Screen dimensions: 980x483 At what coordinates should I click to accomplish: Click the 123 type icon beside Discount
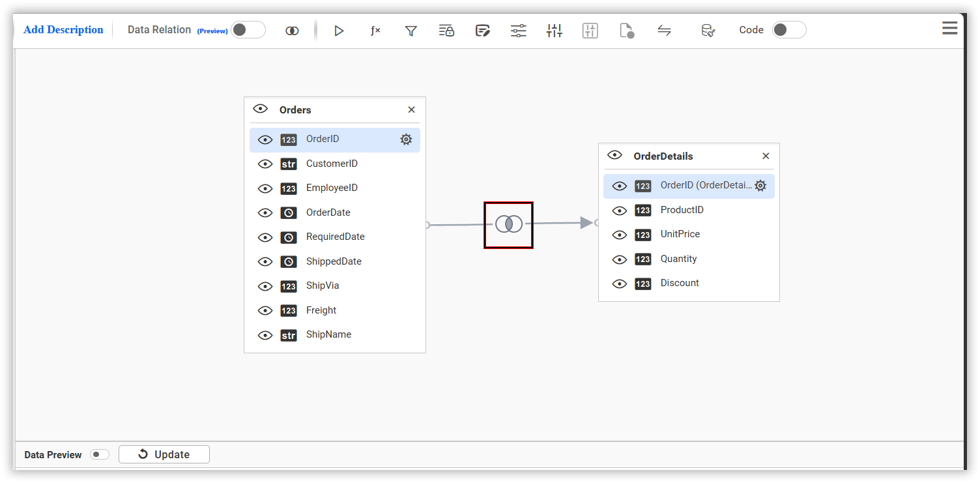(643, 284)
